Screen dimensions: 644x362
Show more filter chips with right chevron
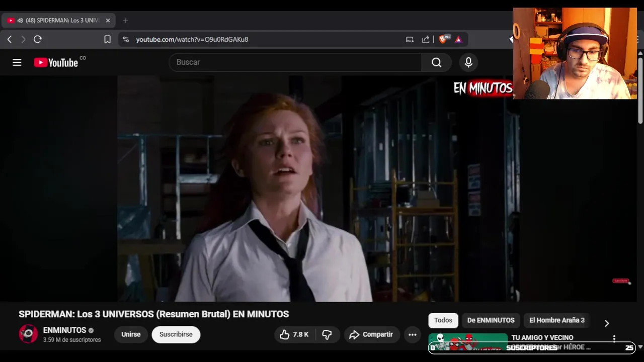[x=606, y=323]
